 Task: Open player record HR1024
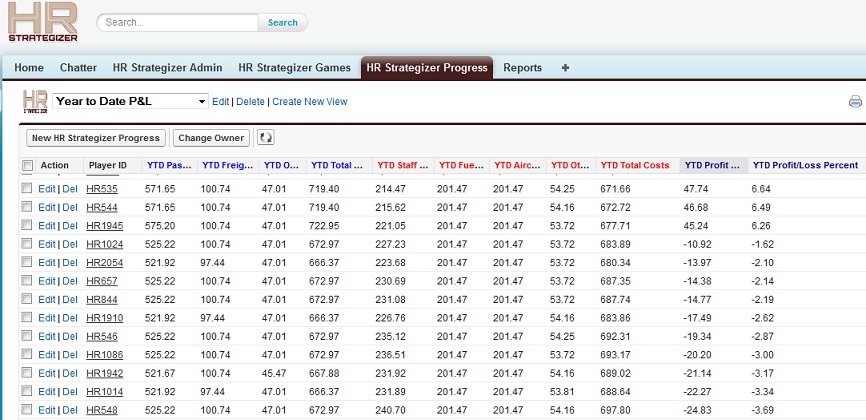point(104,244)
